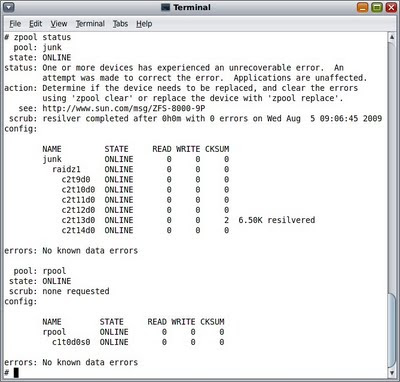The width and height of the screenshot is (400, 382).
Task: Maximize the Terminal window
Action: coord(377,7)
